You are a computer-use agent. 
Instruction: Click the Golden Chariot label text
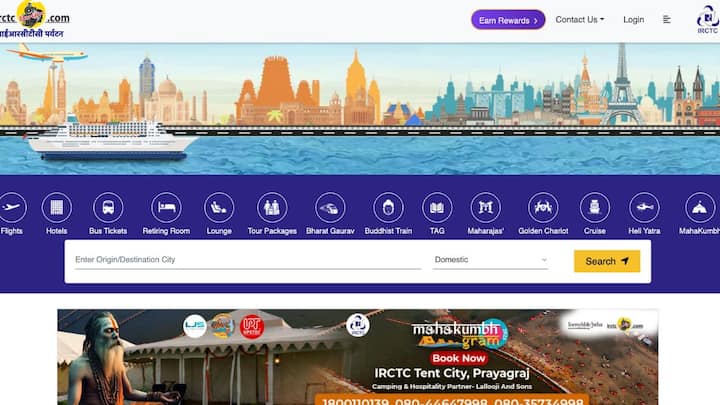(543, 231)
